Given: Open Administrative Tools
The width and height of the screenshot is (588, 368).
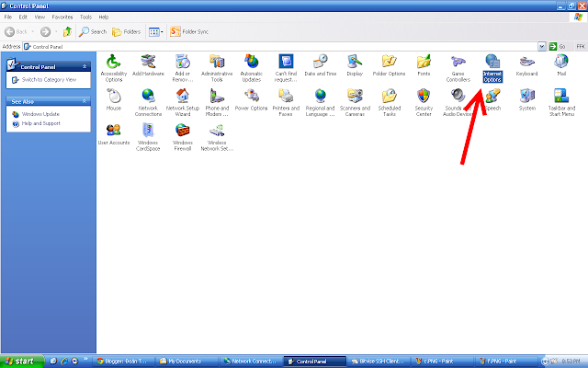Looking at the screenshot, I should (217, 67).
